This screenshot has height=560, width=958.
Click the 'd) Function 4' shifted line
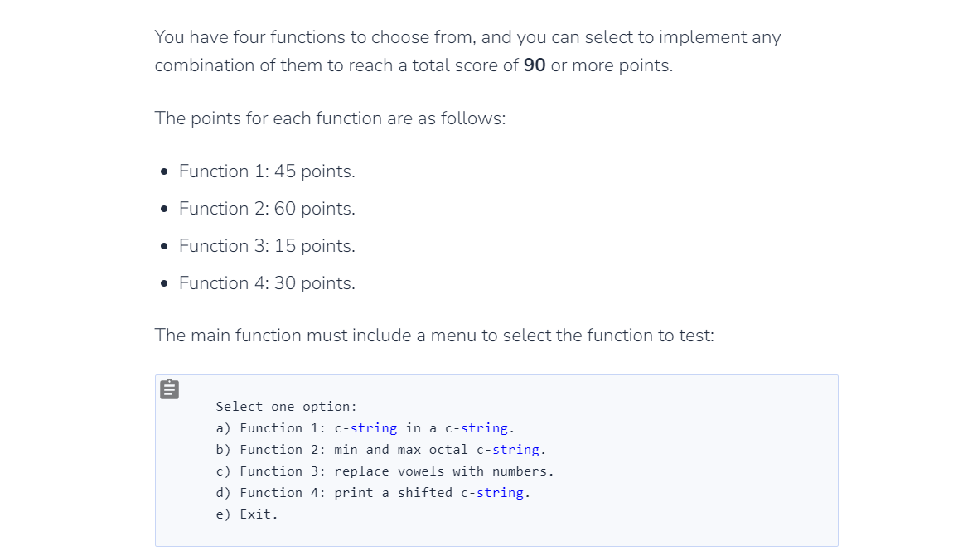[373, 492]
